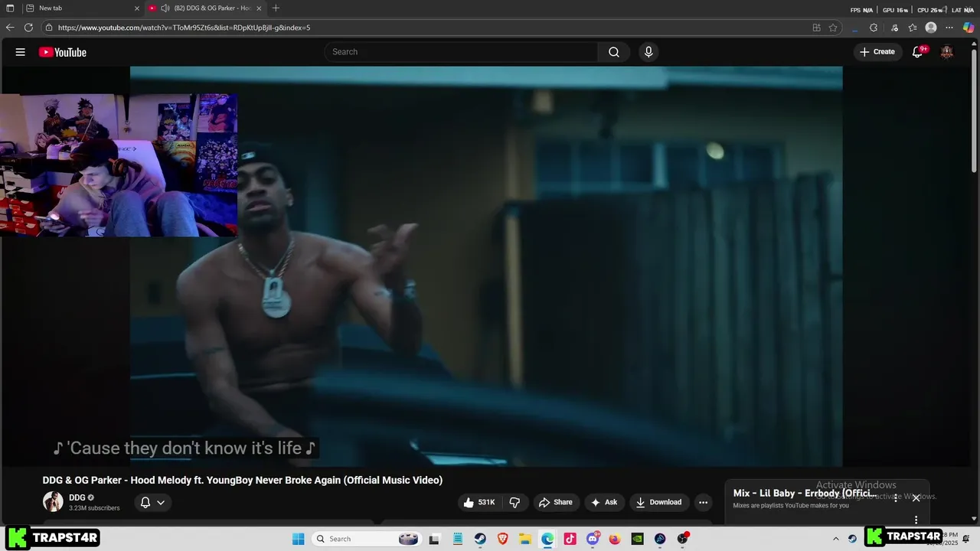Screen dimensions: 980x551
Task: Click the browser address bar URL
Action: click(x=184, y=28)
